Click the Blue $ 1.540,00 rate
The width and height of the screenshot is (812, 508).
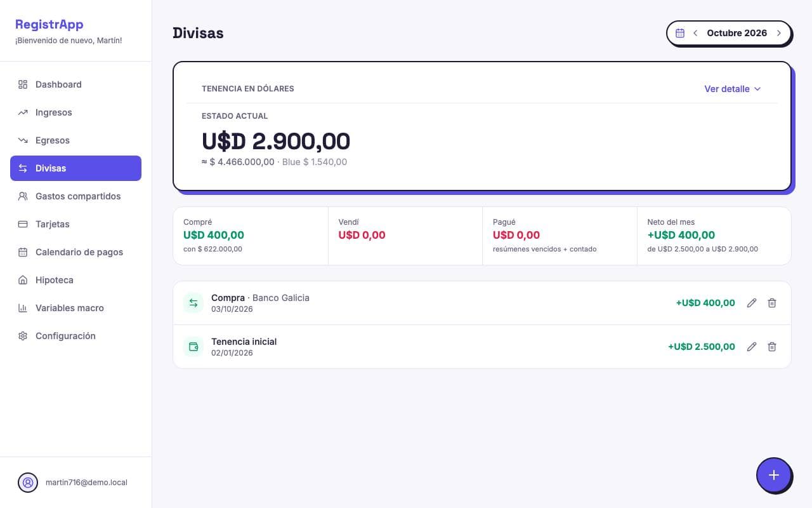(315, 162)
